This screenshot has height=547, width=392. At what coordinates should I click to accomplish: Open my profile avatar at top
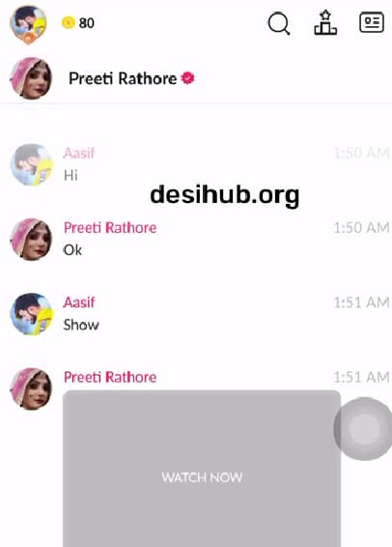pyautogui.click(x=29, y=24)
